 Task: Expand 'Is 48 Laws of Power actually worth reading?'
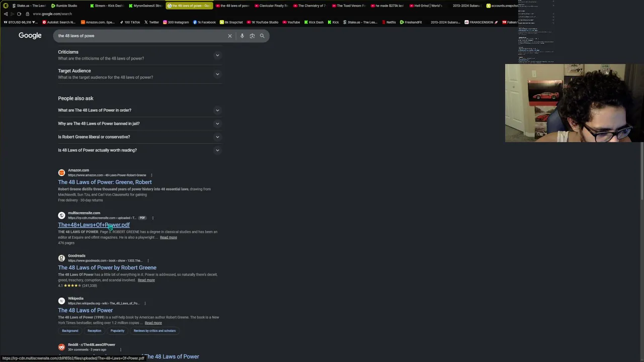click(x=139, y=150)
